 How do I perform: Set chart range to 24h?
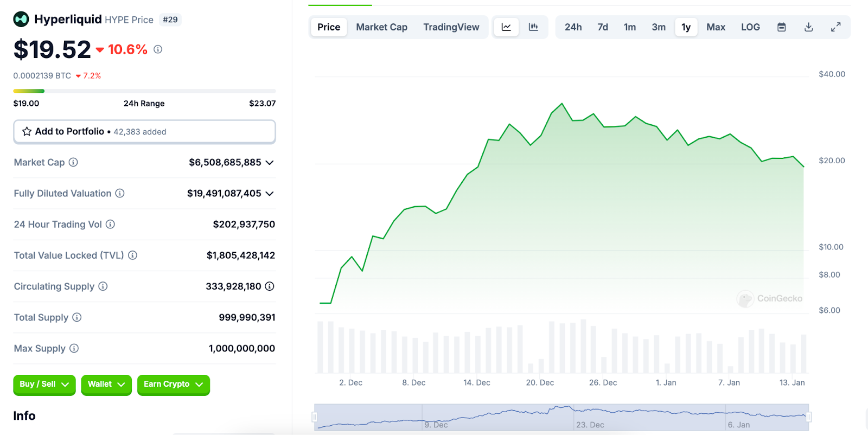pos(573,27)
